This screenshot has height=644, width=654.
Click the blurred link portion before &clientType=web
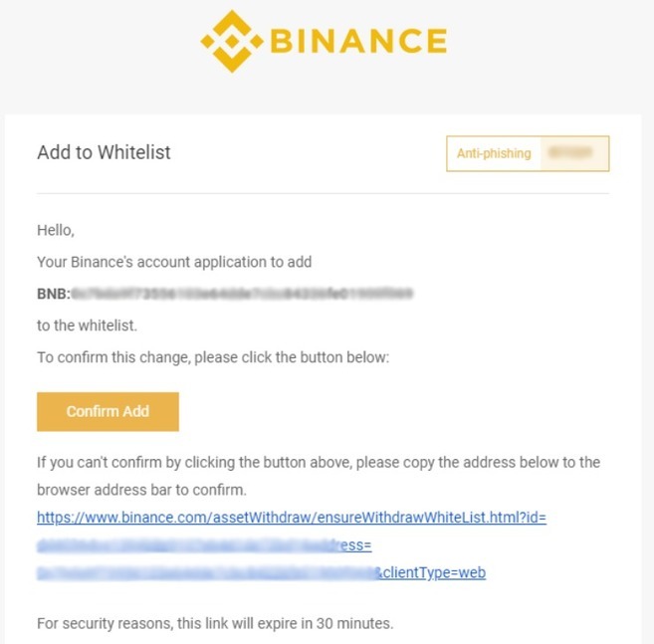(204, 572)
